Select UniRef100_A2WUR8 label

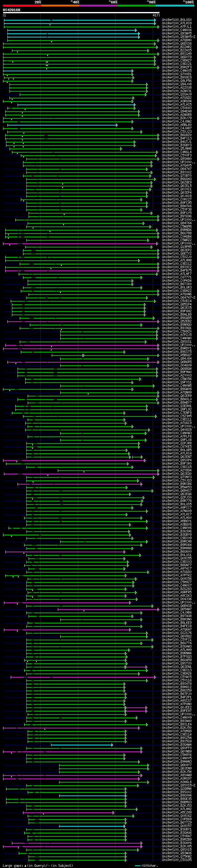pos(177,115)
